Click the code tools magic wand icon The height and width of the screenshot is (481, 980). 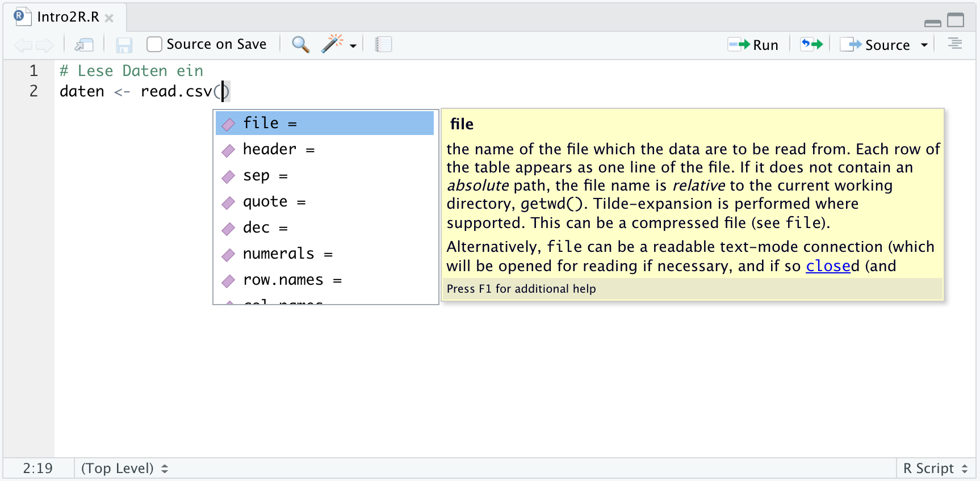332,44
